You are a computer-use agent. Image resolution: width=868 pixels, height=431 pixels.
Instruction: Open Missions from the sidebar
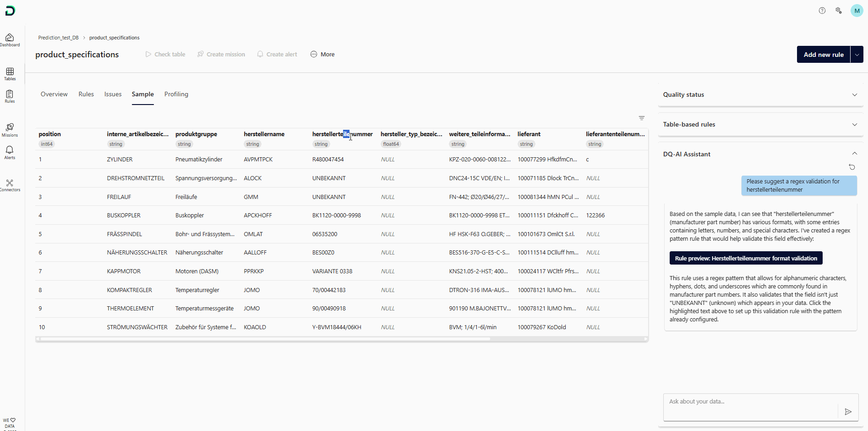point(10,129)
